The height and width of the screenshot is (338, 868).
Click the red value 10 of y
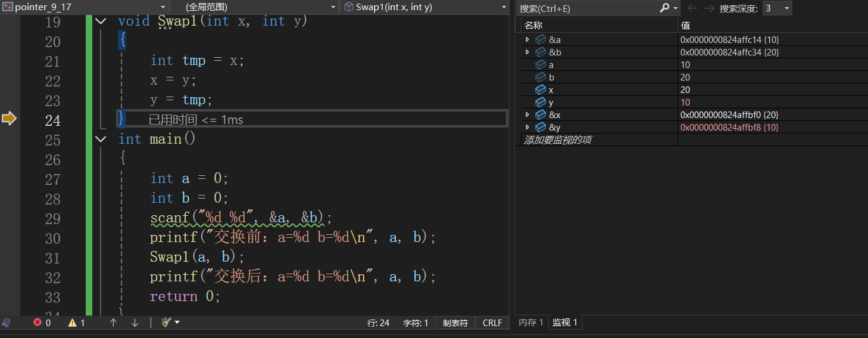(x=685, y=102)
